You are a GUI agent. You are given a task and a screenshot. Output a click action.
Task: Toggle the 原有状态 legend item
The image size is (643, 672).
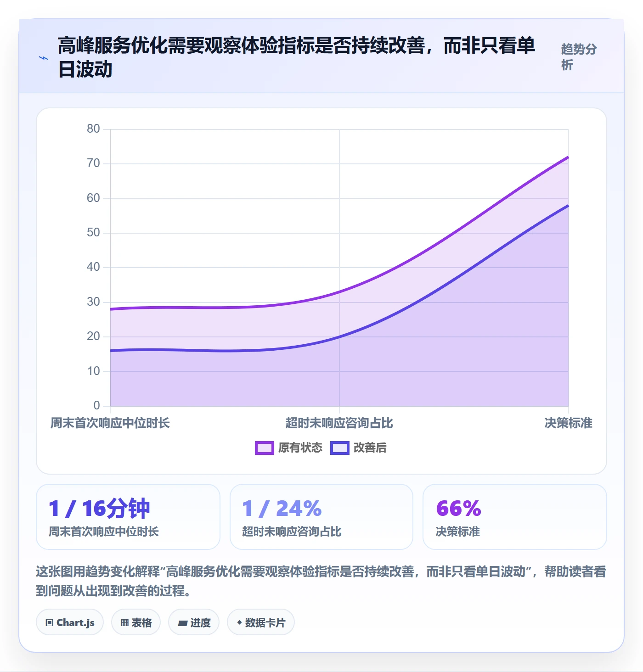coord(289,448)
